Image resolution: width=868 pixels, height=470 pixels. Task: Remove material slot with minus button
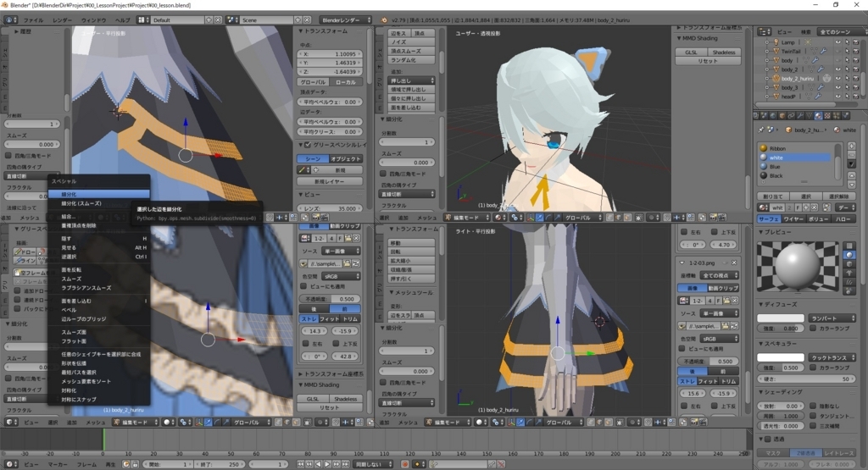tap(851, 155)
